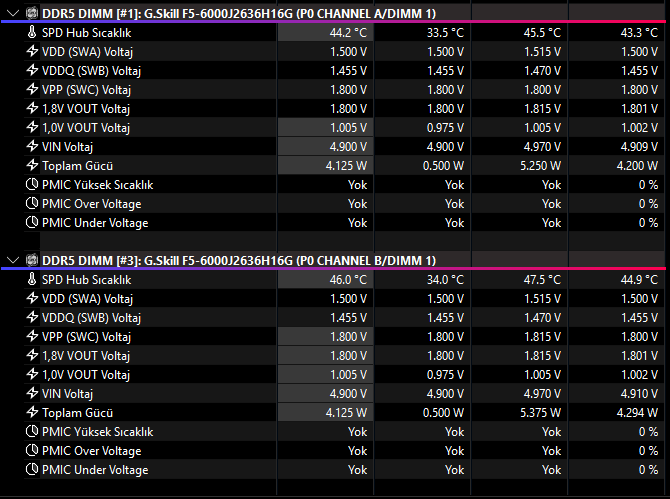
Task: Click lightning icon beside DIMM [#1] VDD (SWA) Voltaj
Action: (x=32, y=51)
